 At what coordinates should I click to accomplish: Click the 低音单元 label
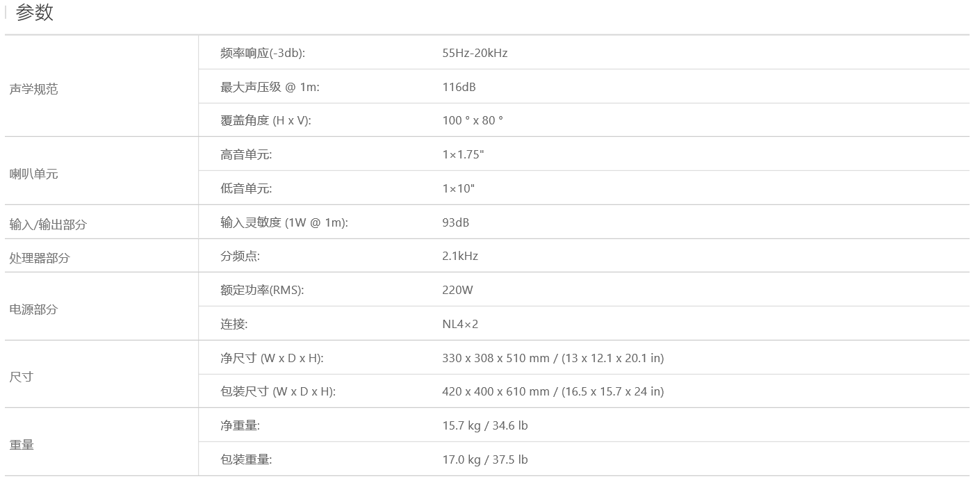pyautogui.click(x=246, y=188)
